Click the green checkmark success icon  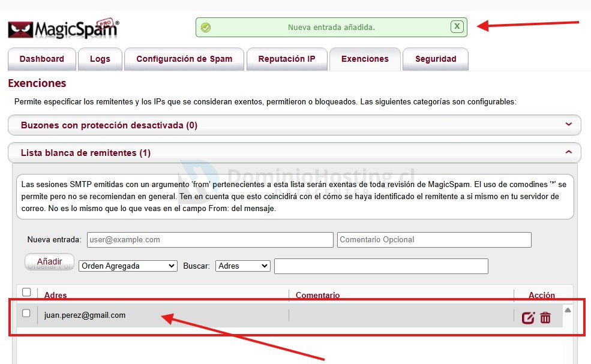[206, 27]
